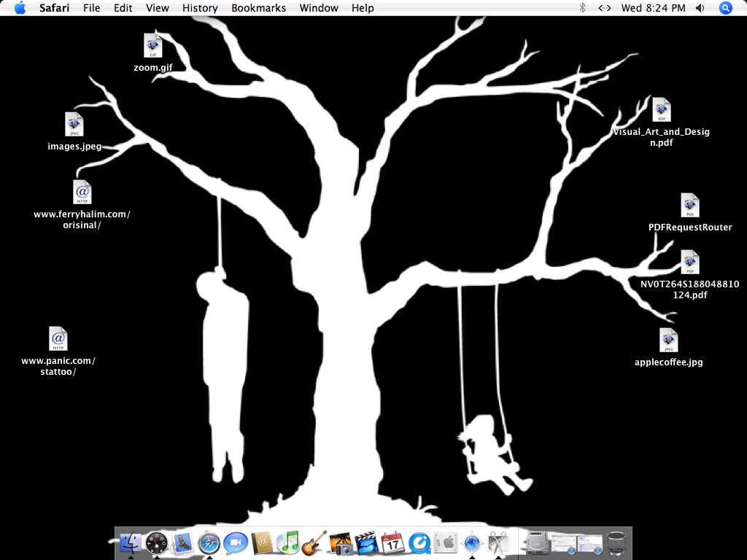The width and height of the screenshot is (747, 560).
Task: Select the zoom.gif desktop icon
Action: [x=153, y=46]
